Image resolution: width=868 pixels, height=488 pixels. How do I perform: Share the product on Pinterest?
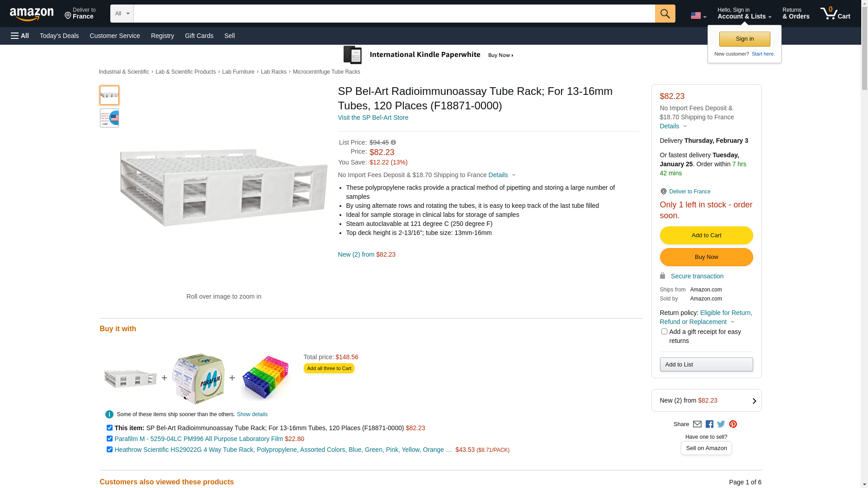pyautogui.click(x=733, y=424)
